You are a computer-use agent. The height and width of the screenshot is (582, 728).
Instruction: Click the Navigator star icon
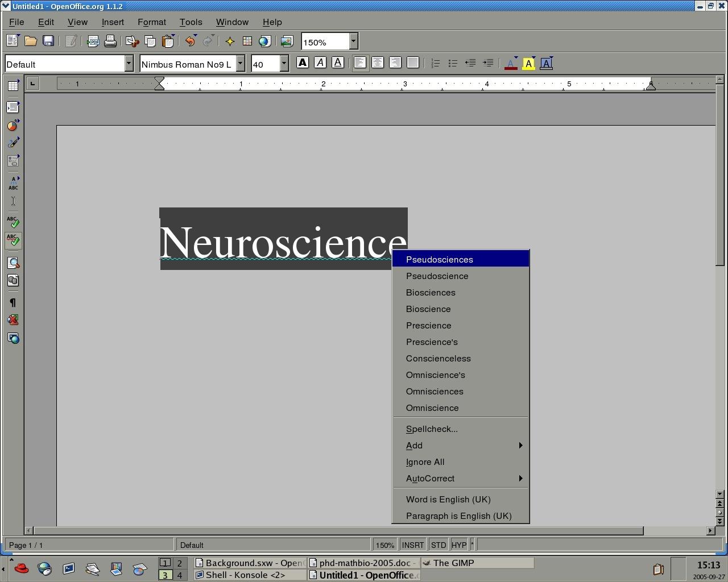[230, 41]
